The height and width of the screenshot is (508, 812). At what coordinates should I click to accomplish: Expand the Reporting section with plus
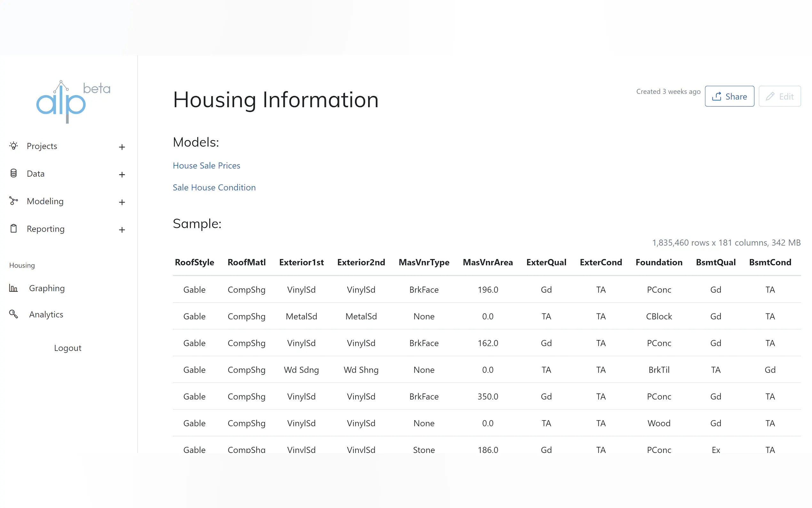(122, 230)
